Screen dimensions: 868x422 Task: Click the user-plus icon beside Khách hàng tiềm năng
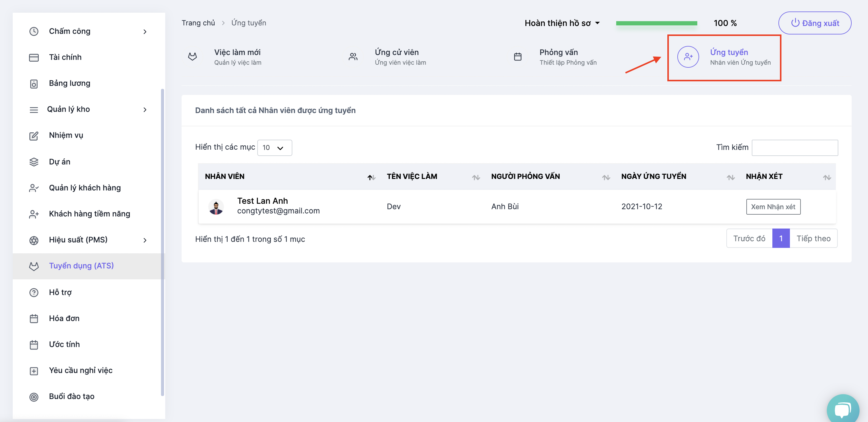tap(34, 214)
